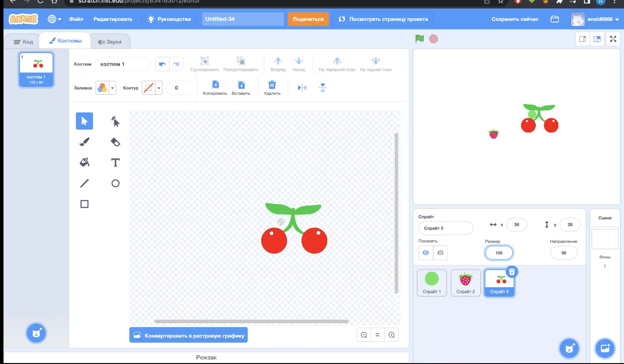Select the Спрайт 2 strawberry thumbnail
The image size is (624, 364).
[465, 283]
